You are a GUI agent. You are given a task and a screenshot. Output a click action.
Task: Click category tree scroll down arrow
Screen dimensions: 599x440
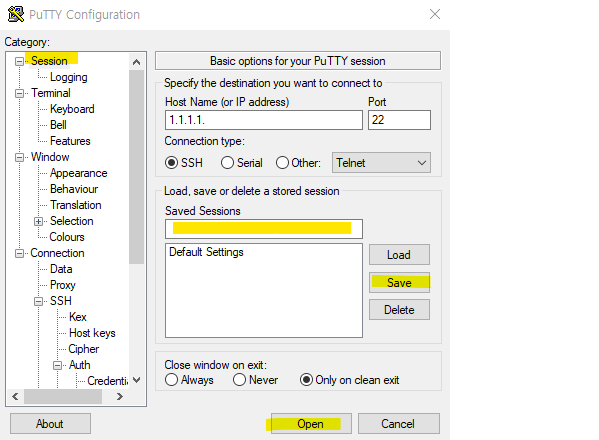[136, 380]
